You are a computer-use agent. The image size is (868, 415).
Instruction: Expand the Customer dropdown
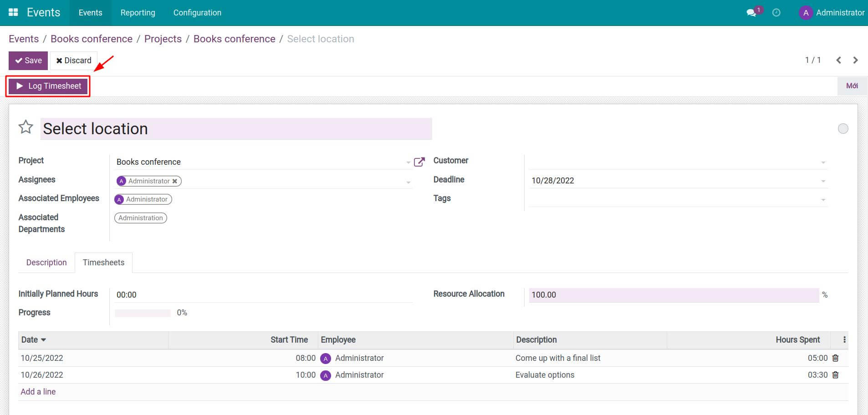[822, 162]
